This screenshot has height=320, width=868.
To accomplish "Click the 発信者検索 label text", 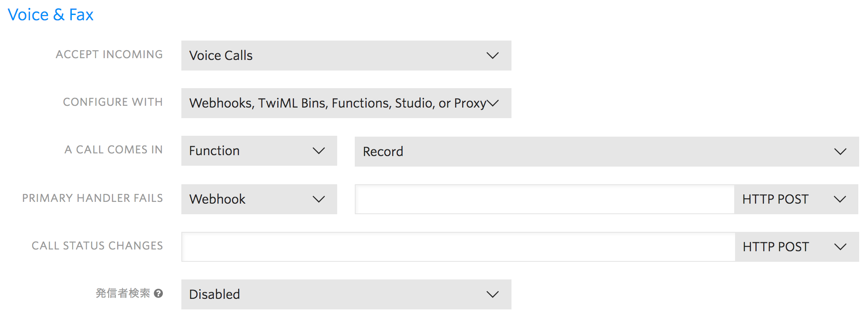I will 123,294.
